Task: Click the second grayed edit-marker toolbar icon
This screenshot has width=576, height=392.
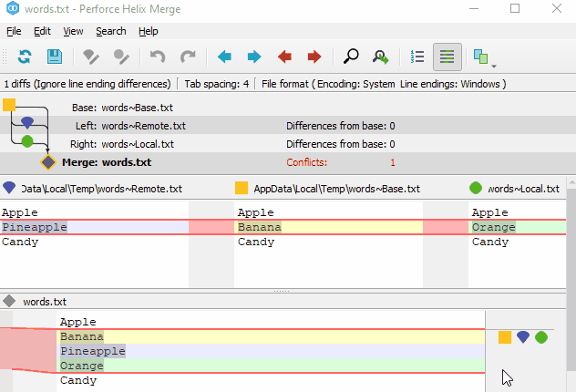Action: pyautogui.click(x=121, y=57)
